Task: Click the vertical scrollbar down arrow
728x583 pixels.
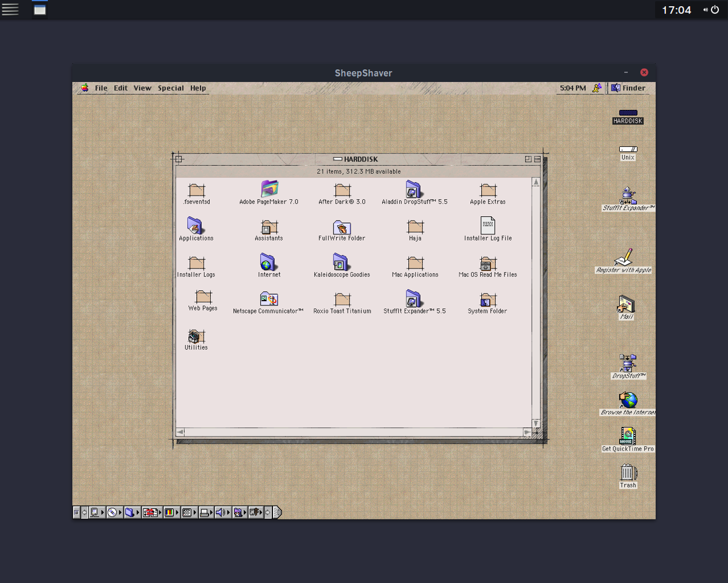Action: tap(536, 423)
